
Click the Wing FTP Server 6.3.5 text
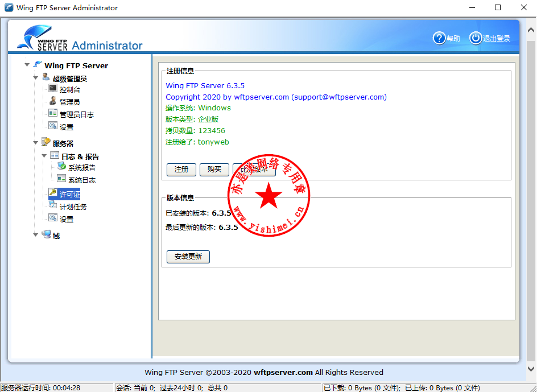[205, 85]
